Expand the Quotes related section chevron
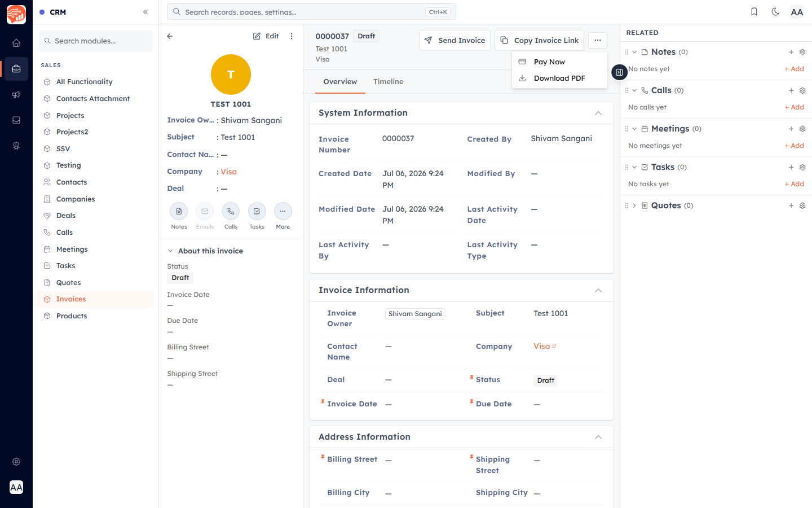 (634, 205)
